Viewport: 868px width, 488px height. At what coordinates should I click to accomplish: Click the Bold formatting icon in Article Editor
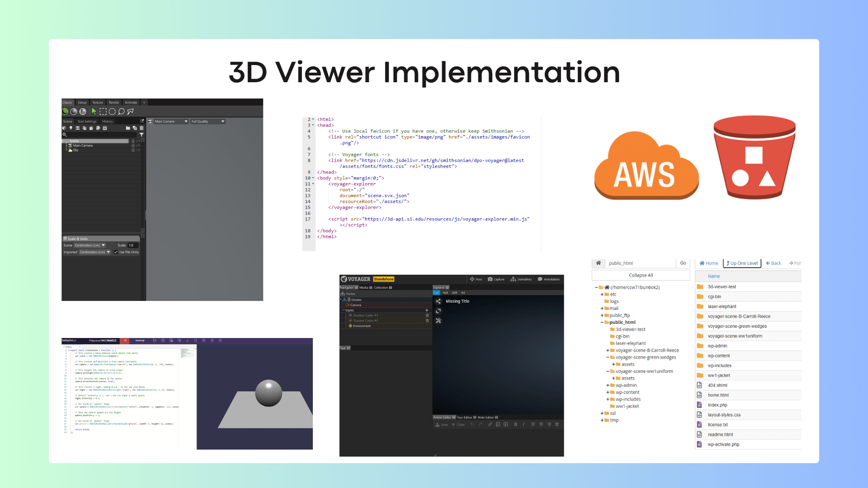pos(515,424)
